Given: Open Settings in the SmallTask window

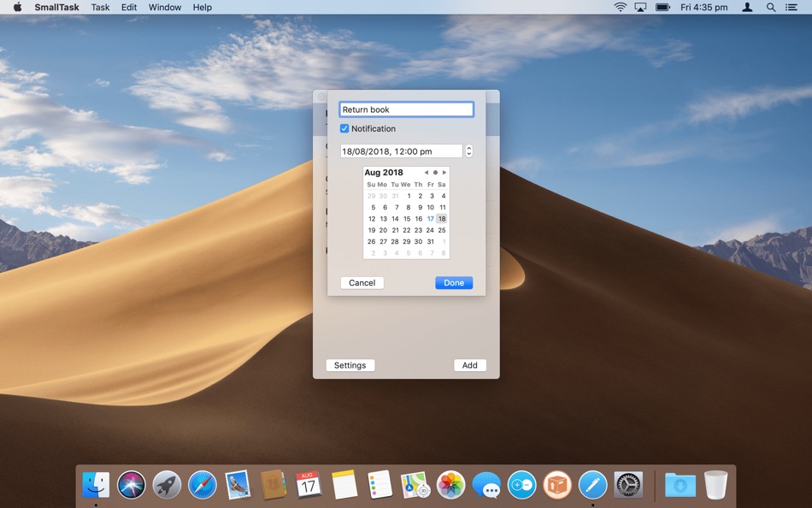Looking at the screenshot, I should (x=350, y=365).
